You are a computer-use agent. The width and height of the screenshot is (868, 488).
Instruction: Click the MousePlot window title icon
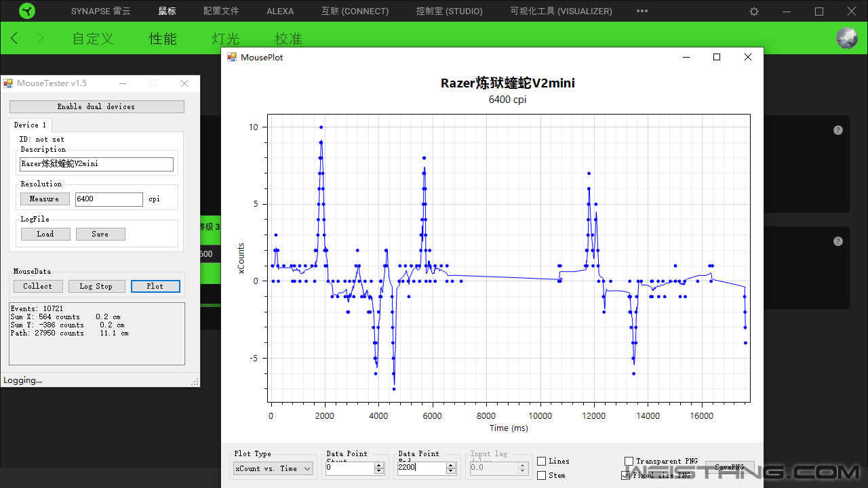tap(232, 57)
